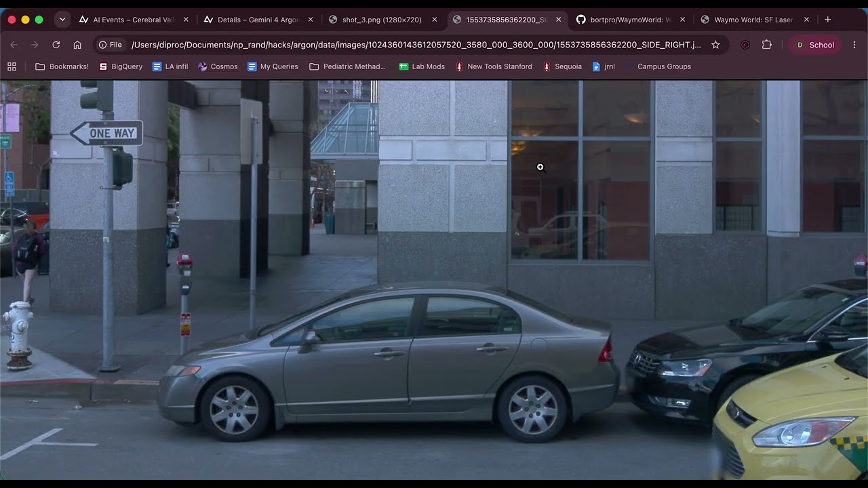This screenshot has height=488, width=868.
Task: Expand the Pediatric Methad... bookmark folder
Action: [x=347, y=66]
